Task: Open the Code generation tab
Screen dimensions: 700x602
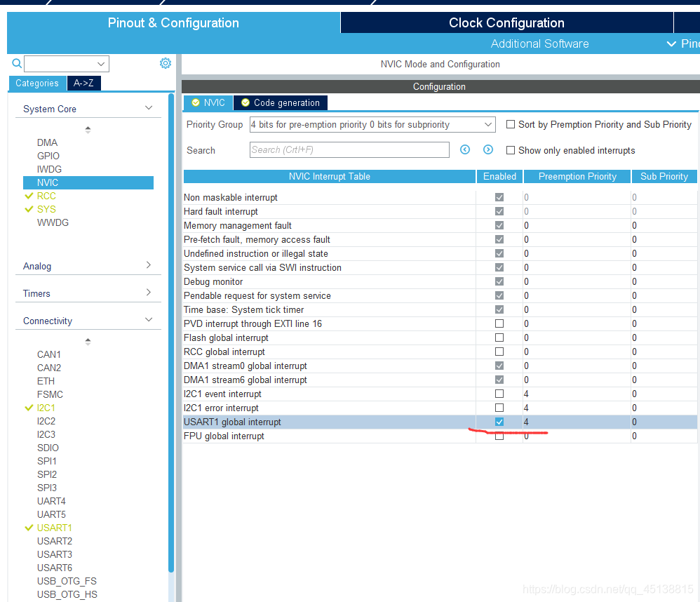Action: coord(281,102)
